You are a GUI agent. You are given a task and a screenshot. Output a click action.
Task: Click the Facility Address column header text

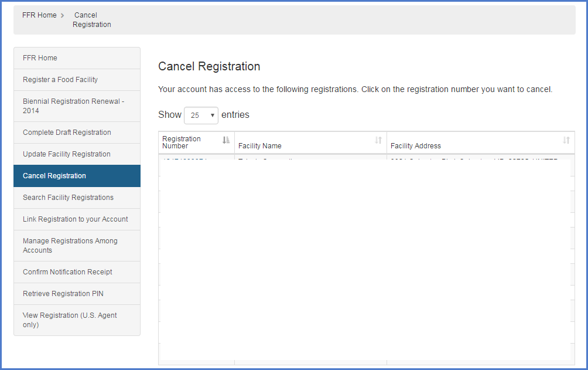(x=415, y=146)
